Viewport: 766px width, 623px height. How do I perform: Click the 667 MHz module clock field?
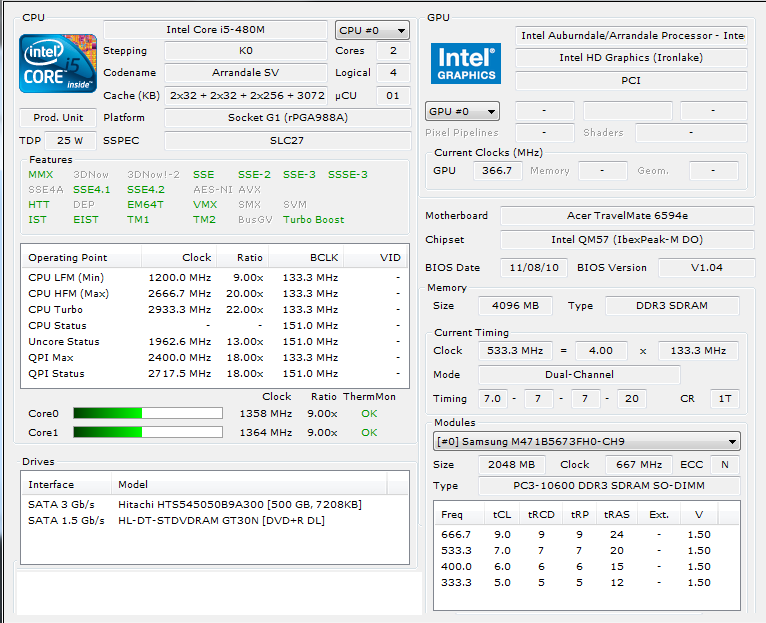(x=639, y=465)
